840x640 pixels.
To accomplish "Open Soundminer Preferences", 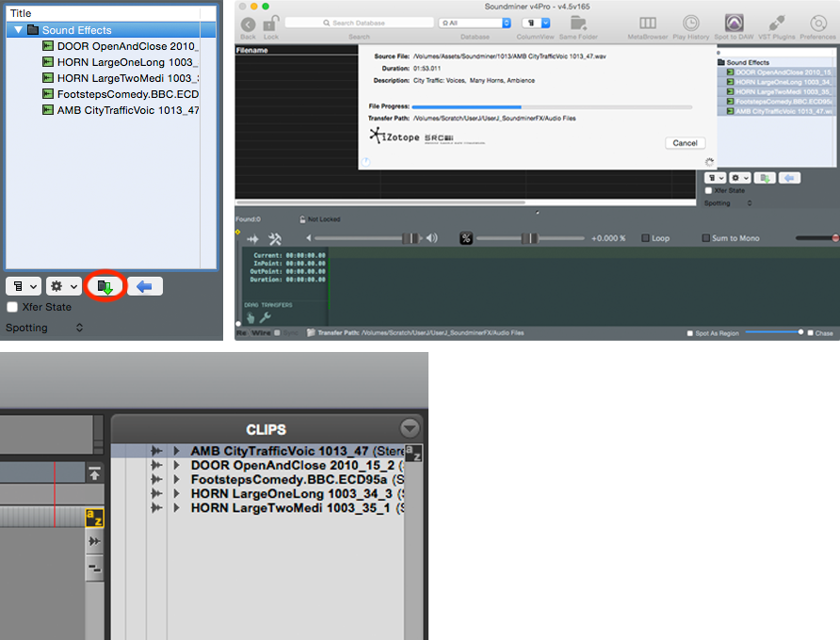I will [818, 23].
